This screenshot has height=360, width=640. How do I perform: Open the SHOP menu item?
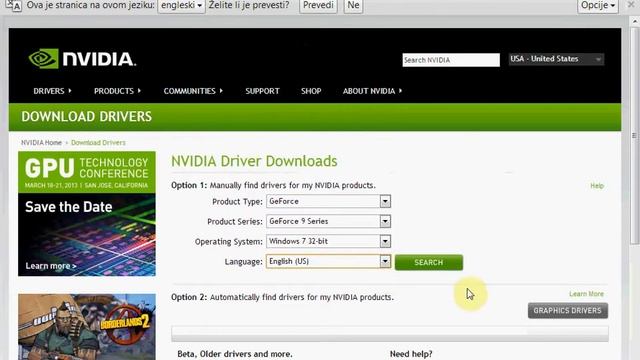(x=311, y=91)
